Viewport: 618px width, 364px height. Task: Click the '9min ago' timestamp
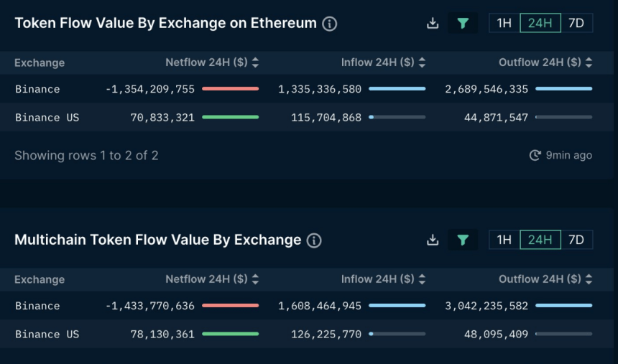click(x=568, y=155)
